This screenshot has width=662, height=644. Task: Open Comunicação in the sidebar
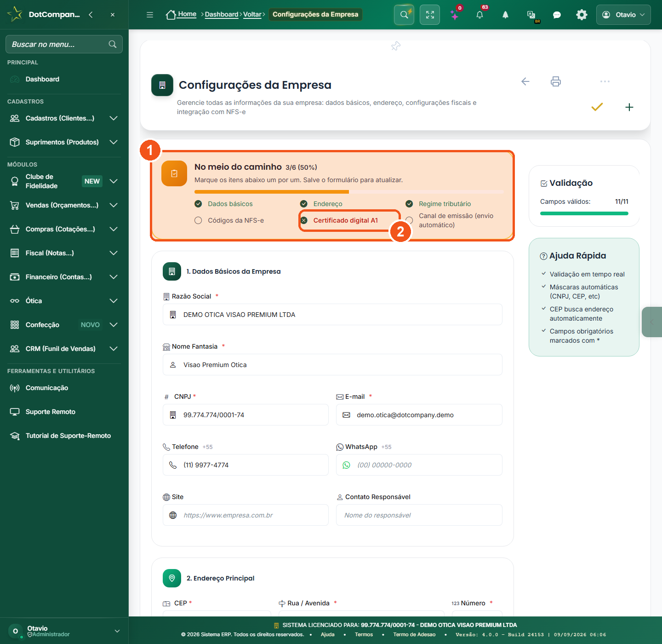point(64,388)
